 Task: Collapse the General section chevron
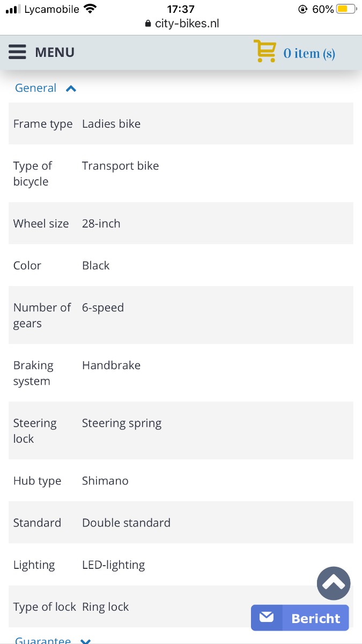click(71, 89)
